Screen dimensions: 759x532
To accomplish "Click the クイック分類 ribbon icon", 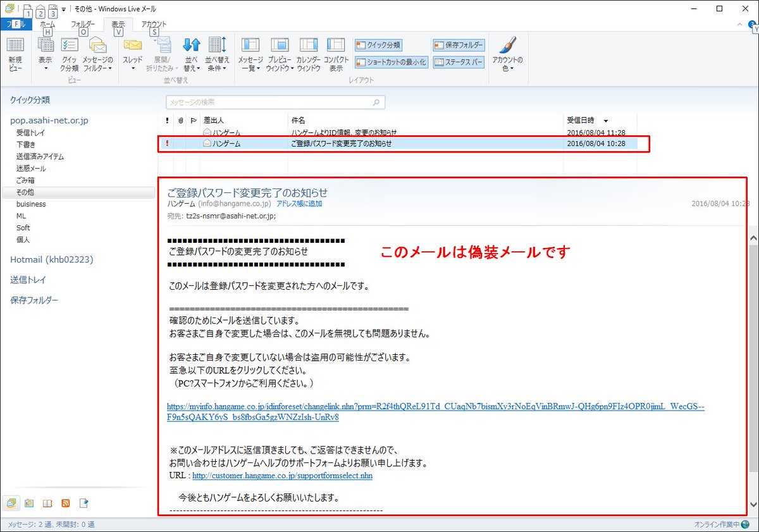I will pyautogui.click(x=70, y=54).
